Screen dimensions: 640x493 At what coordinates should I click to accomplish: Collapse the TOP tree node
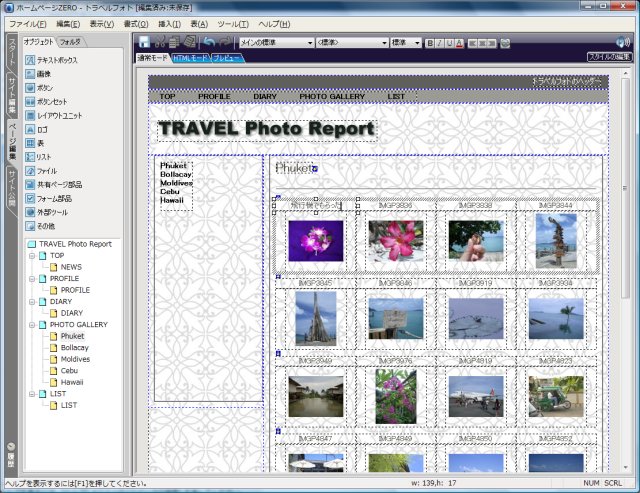[x=31, y=256]
